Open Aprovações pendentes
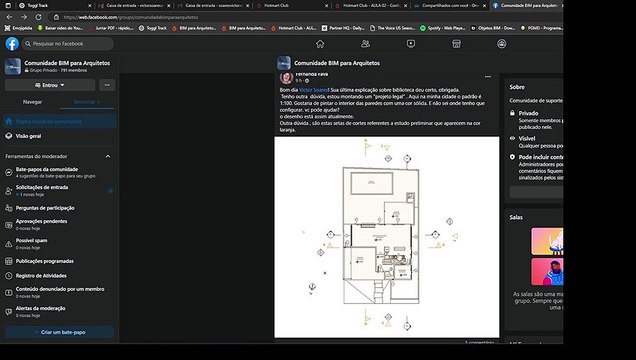Image resolution: width=636 pixels, height=360 pixels. tap(59, 225)
